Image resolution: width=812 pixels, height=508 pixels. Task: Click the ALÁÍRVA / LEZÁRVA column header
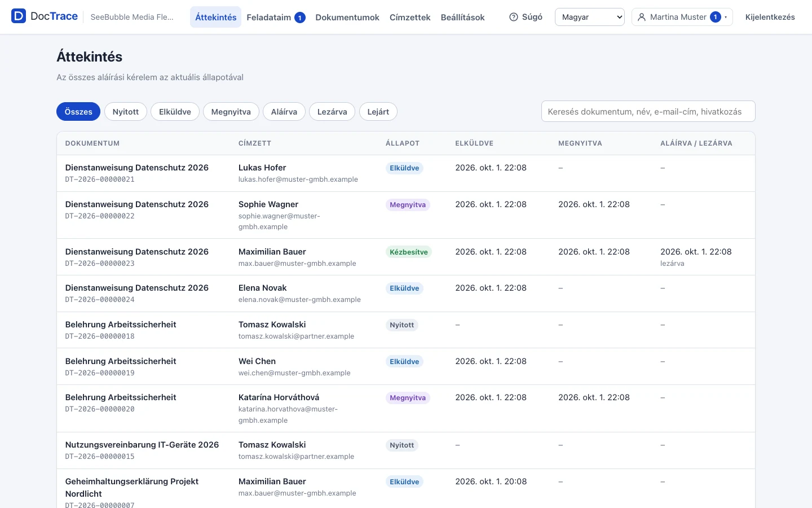click(x=696, y=143)
